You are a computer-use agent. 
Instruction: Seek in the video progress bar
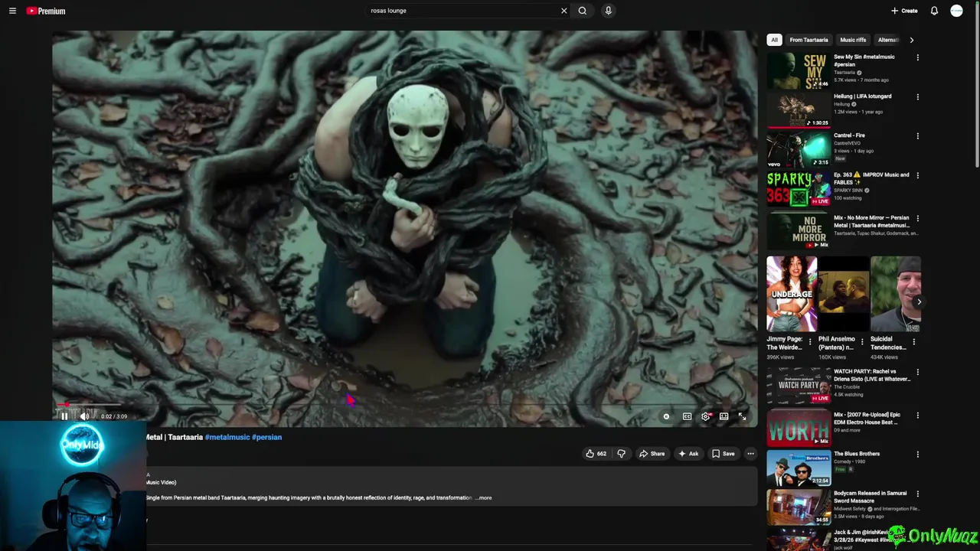pos(404,404)
